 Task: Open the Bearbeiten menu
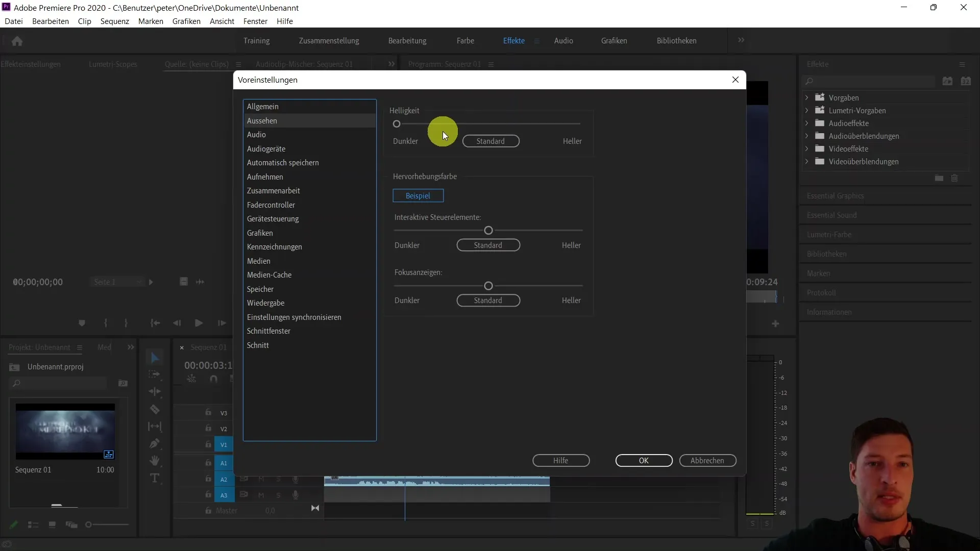pos(51,21)
